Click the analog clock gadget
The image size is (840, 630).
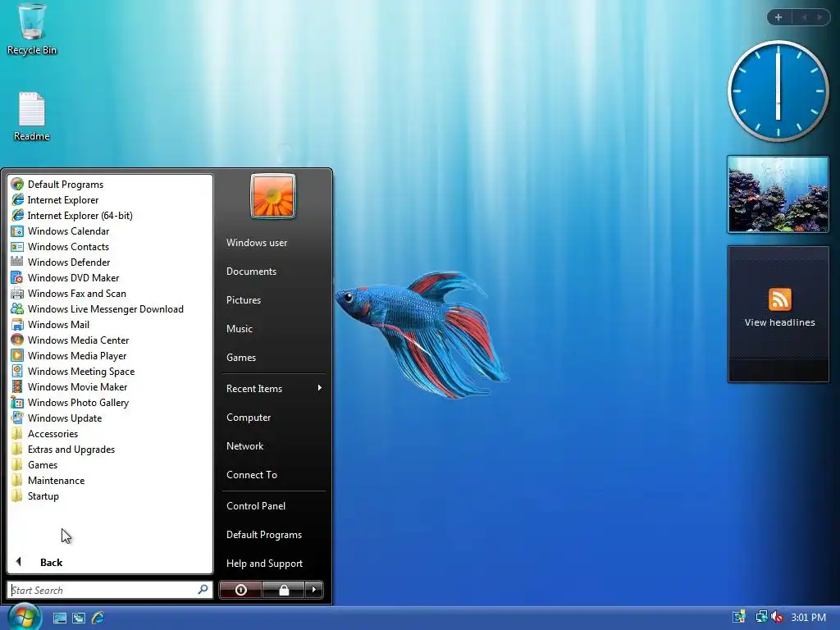pos(778,91)
